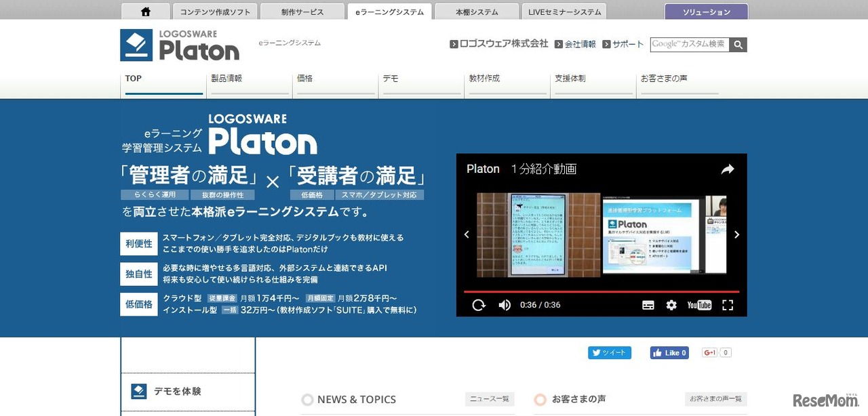Click the Google custom search field
Screen dimensions: 868x416
point(688,44)
